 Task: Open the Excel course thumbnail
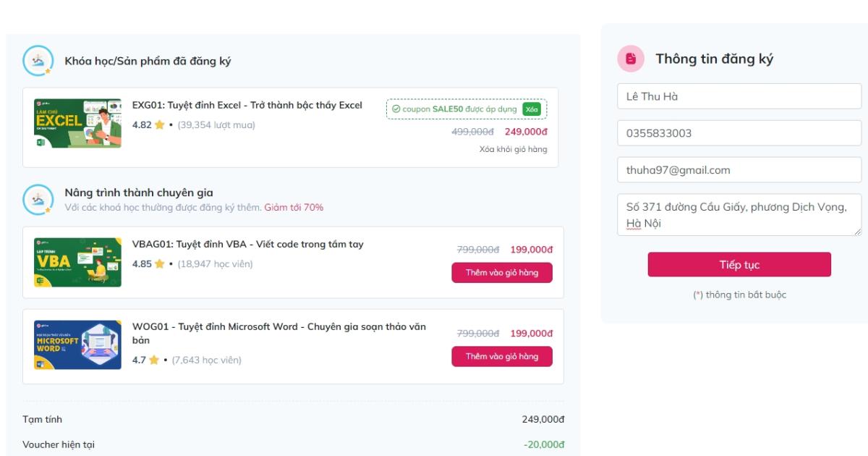[x=78, y=124]
